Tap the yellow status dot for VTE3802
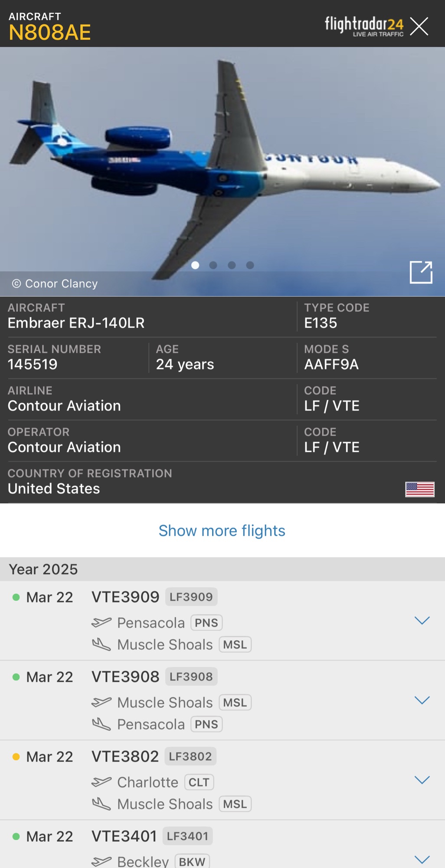The width and height of the screenshot is (445, 868). pyautogui.click(x=16, y=757)
